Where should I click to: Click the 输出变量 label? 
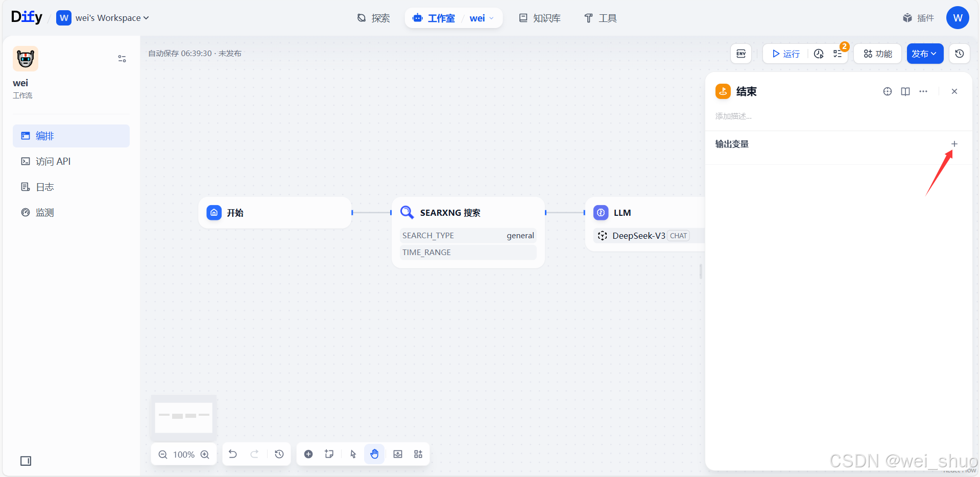[x=732, y=144]
